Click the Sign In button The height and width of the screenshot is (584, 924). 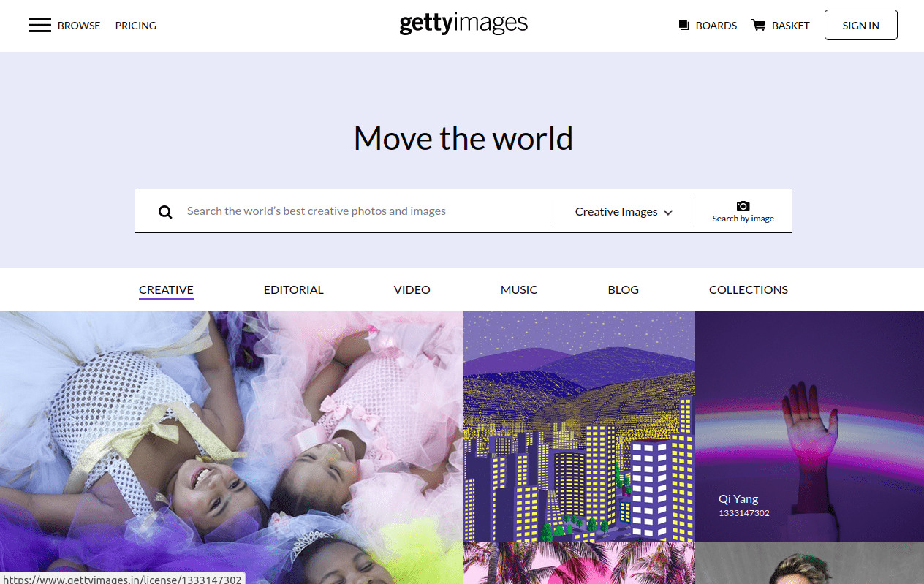(x=861, y=25)
